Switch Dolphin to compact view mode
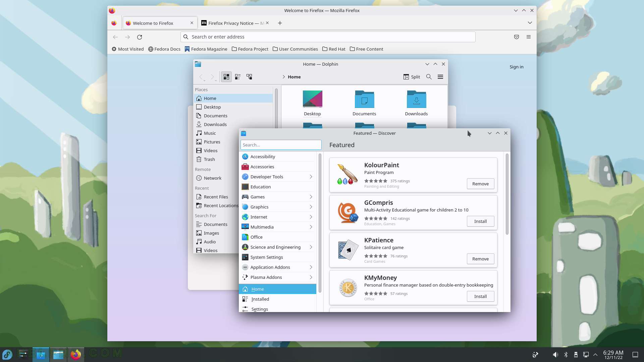Image resolution: width=644 pixels, height=362 pixels. [238, 77]
